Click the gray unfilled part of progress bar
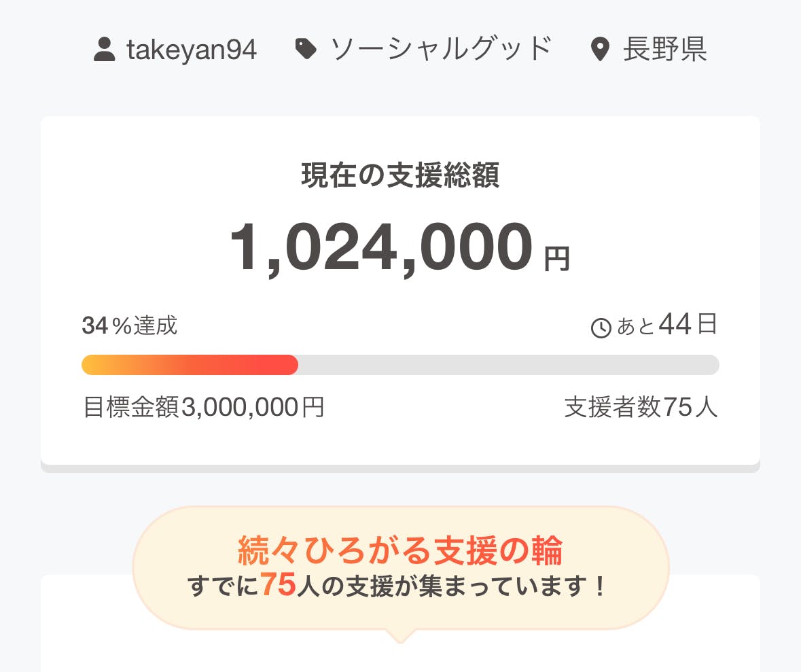The width and height of the screenshot is (801, 672). coord(508,365)
